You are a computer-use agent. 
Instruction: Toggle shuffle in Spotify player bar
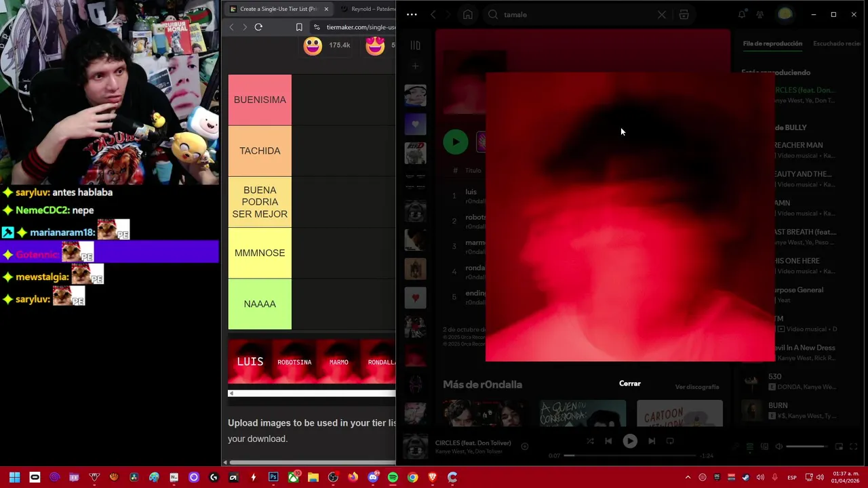pos(589,441)
